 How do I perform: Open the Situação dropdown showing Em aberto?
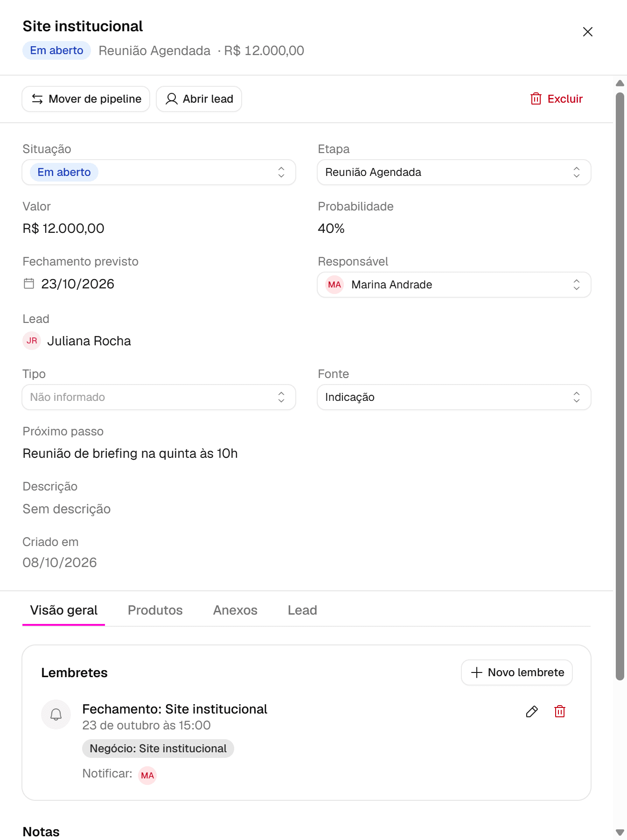pyautogui.click(x=159, y=172)
